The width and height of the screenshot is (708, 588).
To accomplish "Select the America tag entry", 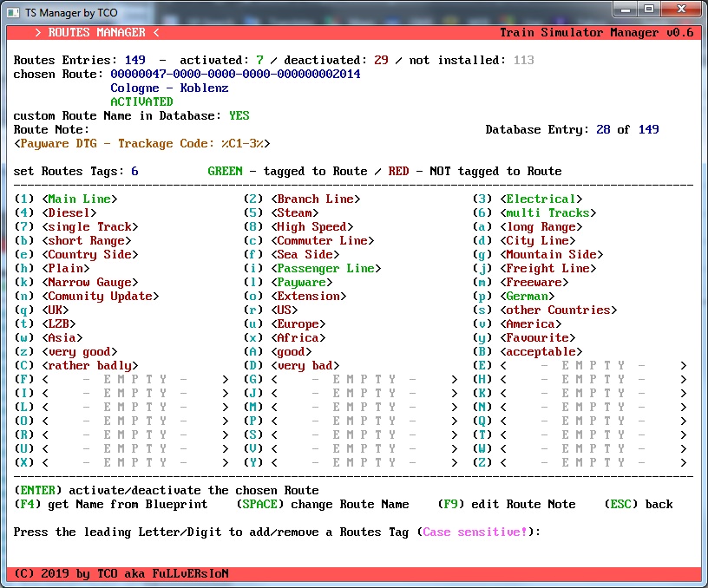I will click(517, 324).
